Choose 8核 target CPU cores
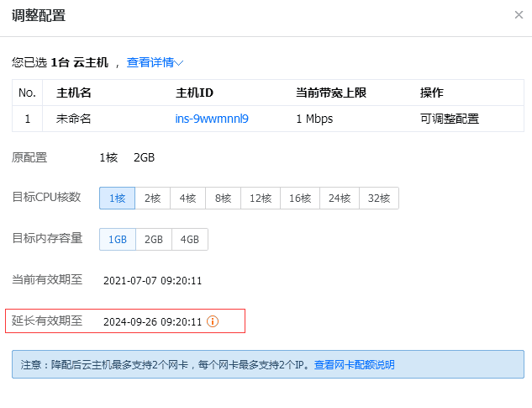532x408 pixels. pos(224,198)
